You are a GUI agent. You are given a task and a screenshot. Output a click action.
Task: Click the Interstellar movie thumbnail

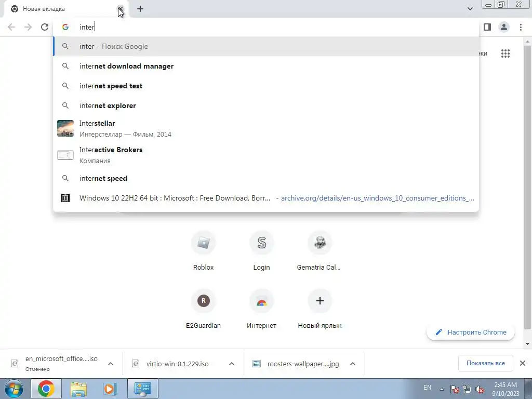click(x=65, y=128)
